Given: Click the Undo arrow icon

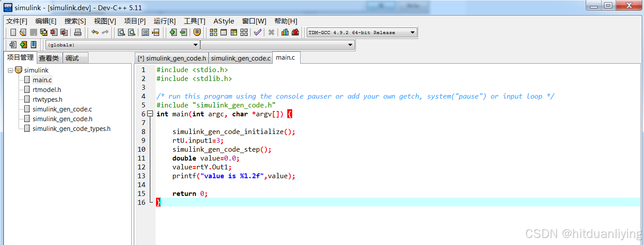Looking at the screenshot, I should click(x=95, y=32).
